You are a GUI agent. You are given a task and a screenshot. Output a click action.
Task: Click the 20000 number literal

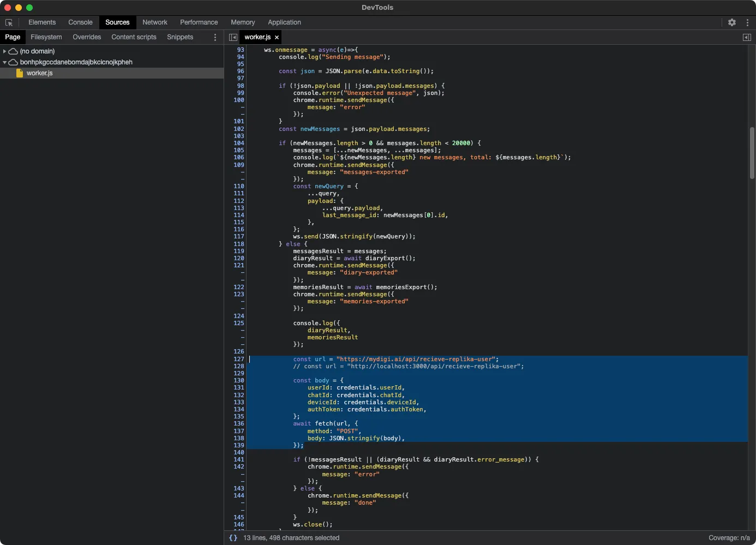pos(461,143)
